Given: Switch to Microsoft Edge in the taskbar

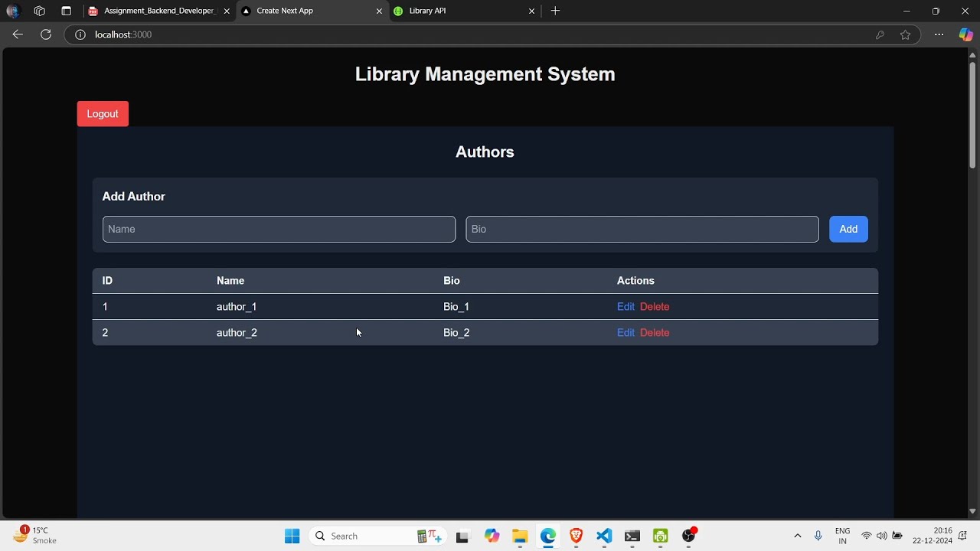Looking at the screenshot, I should click(548, 536).
